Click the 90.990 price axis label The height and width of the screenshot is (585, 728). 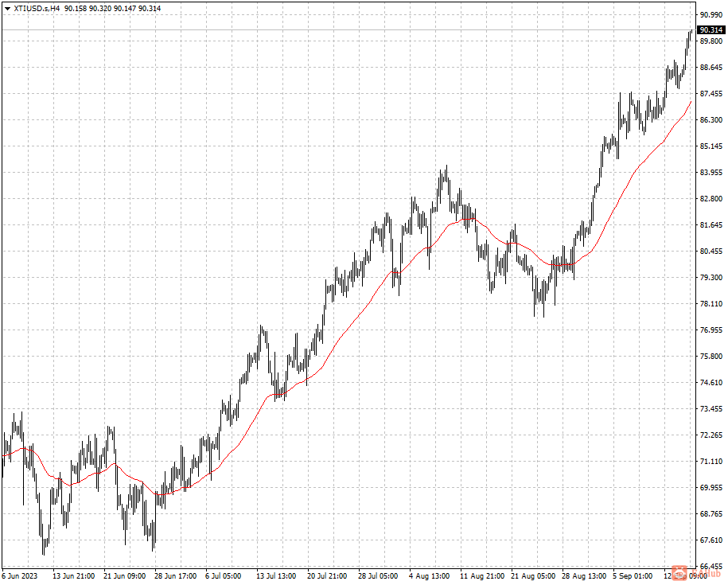point(710,14)
